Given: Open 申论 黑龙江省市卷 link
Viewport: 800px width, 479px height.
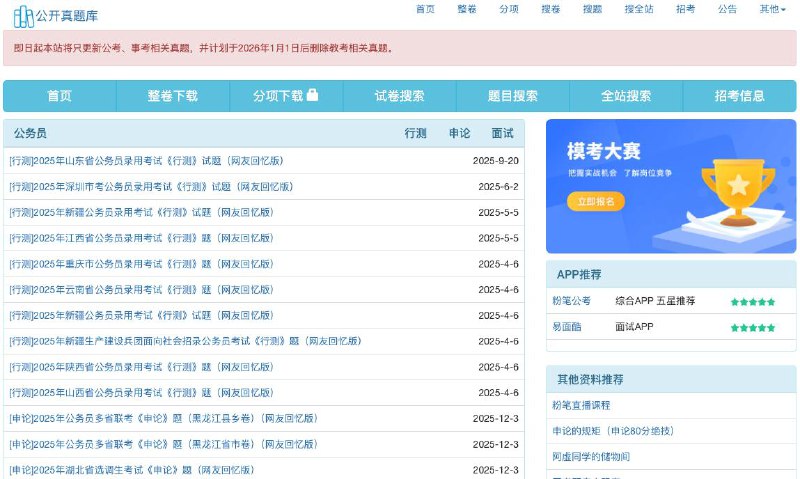Looking at the screenshot, I should 163,444.
